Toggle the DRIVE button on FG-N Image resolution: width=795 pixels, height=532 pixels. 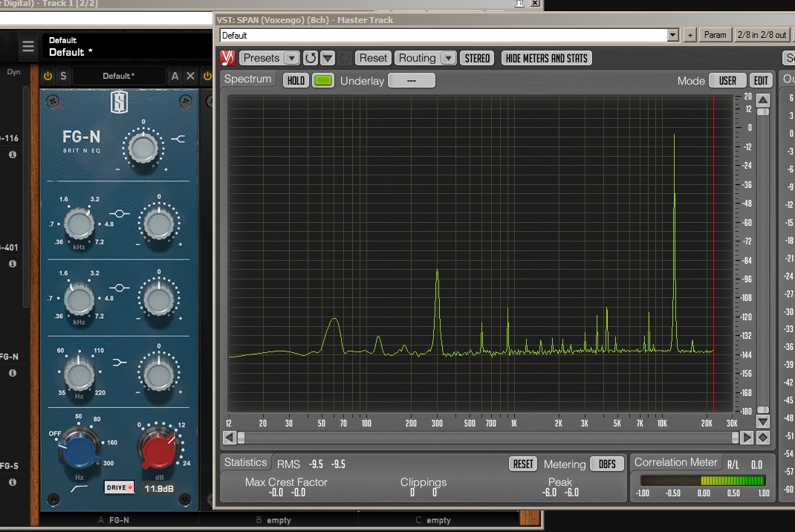[x=120, y=487]
